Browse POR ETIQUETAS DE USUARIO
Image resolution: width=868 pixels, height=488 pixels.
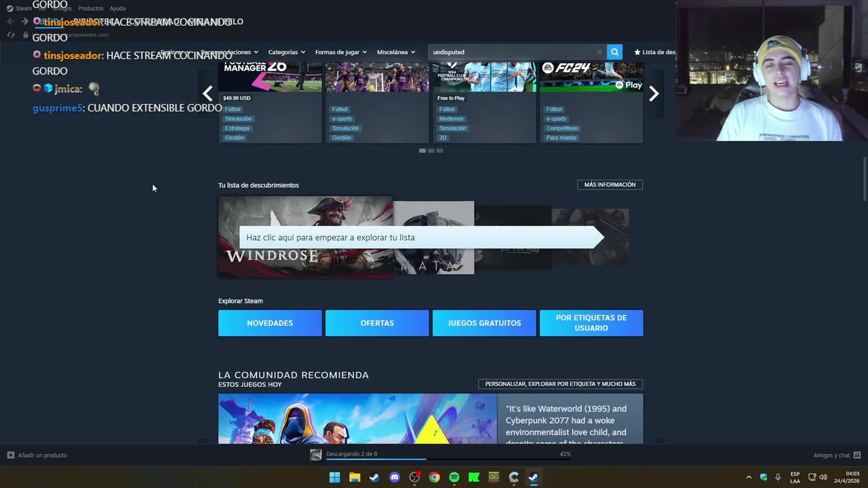coord(591,323)
